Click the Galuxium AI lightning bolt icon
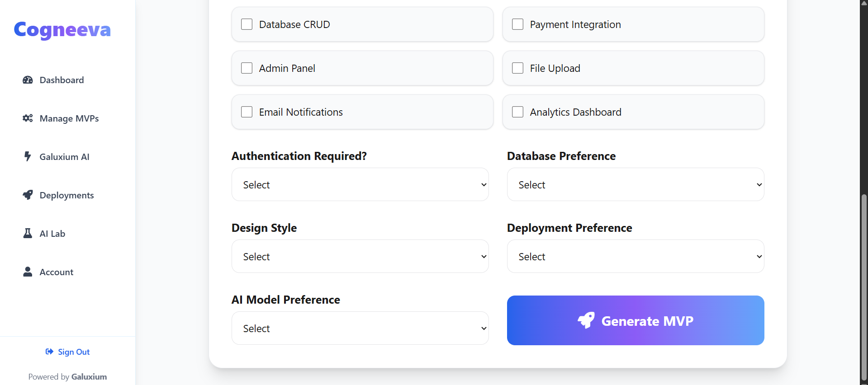Screen dimensions: 868x385 pyautogui.click(x=28, y=156)
